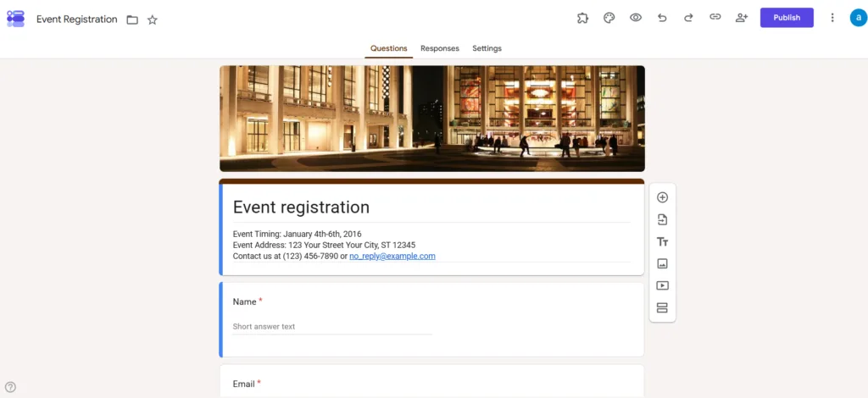Add a new question

(662, 197)
